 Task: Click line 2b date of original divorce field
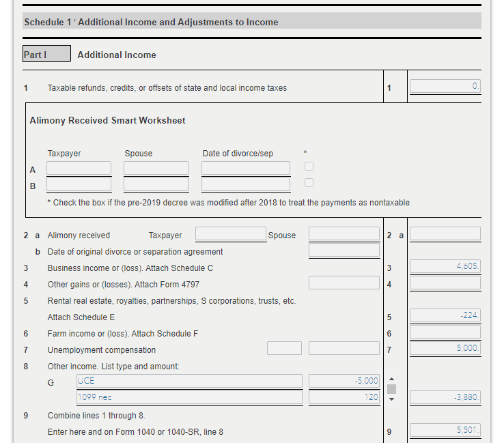click(x=344, y=250)
